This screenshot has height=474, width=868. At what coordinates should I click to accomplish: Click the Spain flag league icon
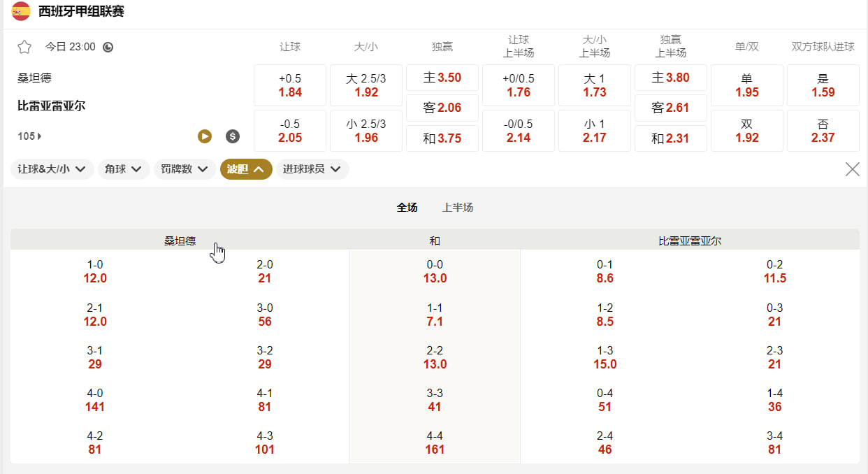(21, 11)
